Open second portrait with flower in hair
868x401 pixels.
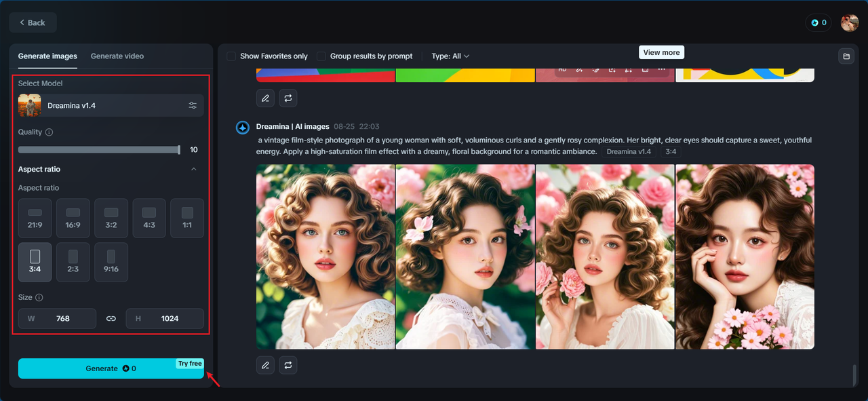click(x=465, y=256)
